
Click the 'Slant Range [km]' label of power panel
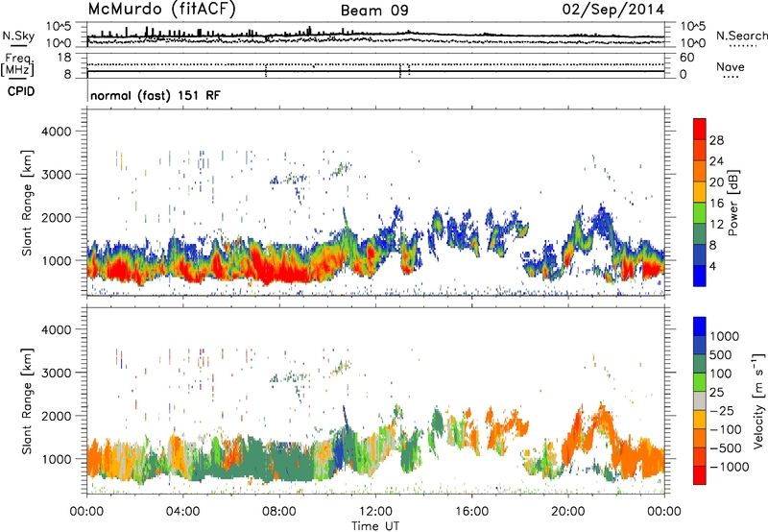[x=27, y=203]
